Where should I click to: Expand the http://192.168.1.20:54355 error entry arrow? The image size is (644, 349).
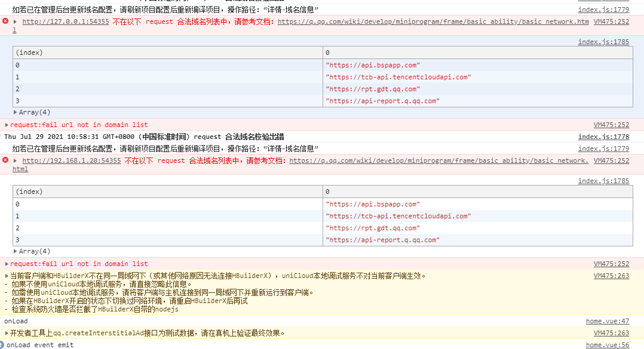16,160
